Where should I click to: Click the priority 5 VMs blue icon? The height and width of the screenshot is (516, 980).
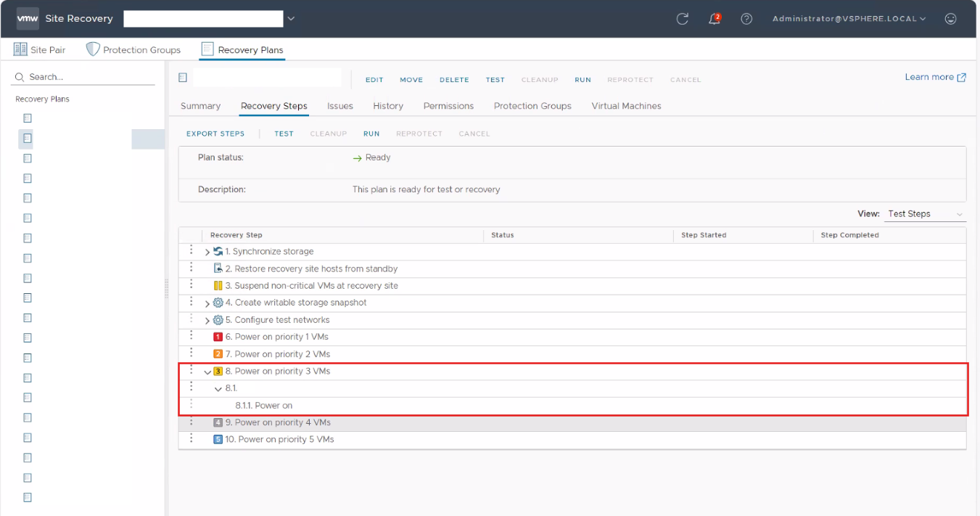pos(218,439)
